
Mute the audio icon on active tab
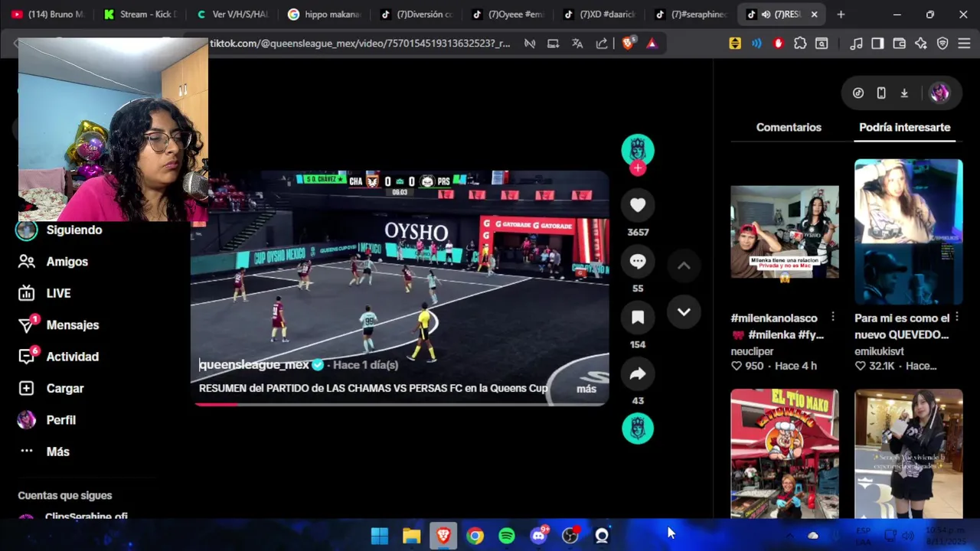click(x=766, y=15)
